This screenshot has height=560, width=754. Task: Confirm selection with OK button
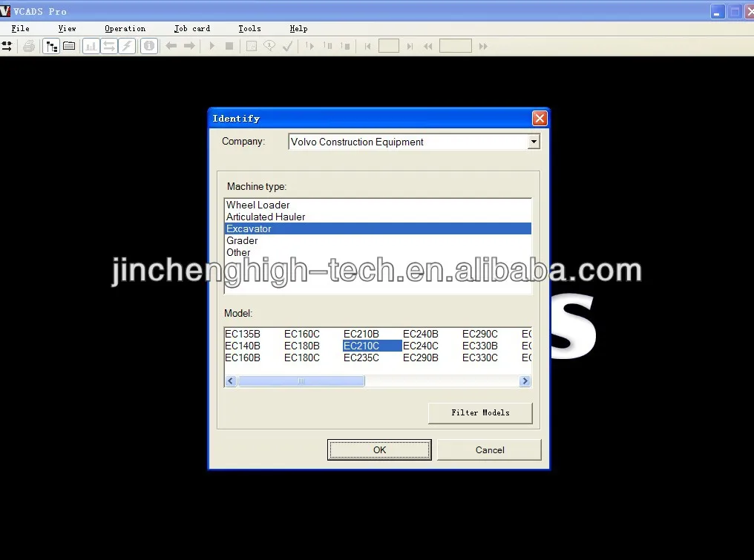[x=379, y=450]
